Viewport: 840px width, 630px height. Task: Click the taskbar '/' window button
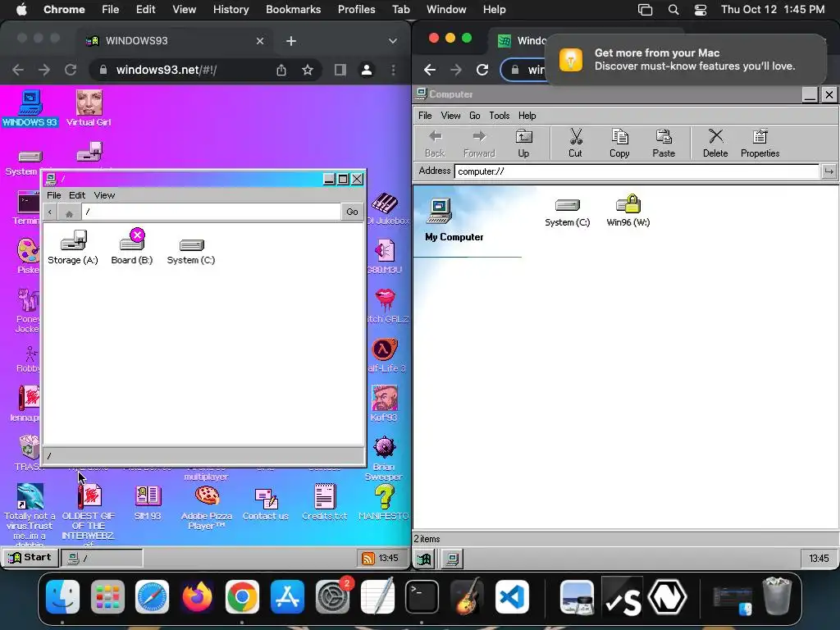point(102,558)
